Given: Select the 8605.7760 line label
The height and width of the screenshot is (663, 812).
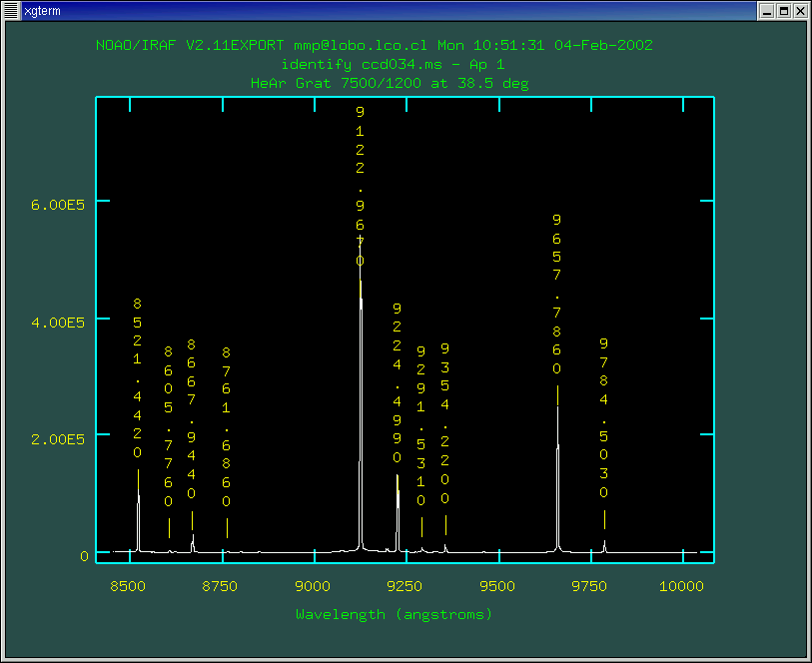Looking at the screenshot, I should 169,426.
